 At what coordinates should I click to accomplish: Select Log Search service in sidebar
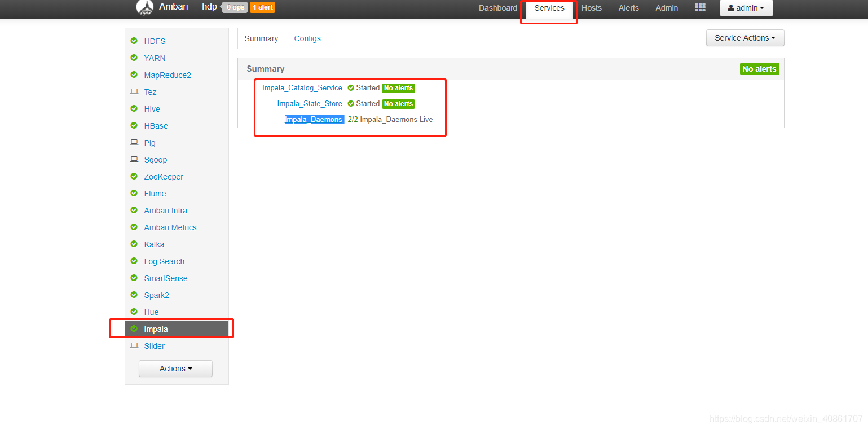click(x=164, y=261)
